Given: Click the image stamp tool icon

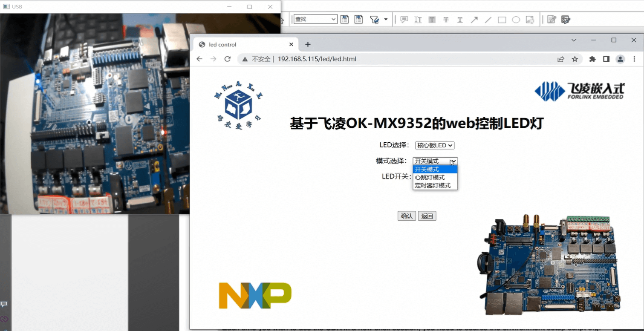Looking at the screenshot, I should (530, 20).
